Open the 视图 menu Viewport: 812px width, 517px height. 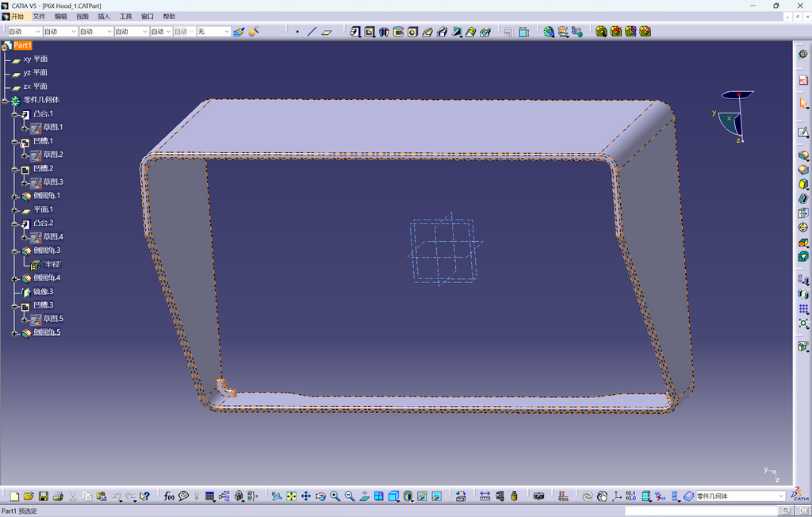[x=82, y=17]
